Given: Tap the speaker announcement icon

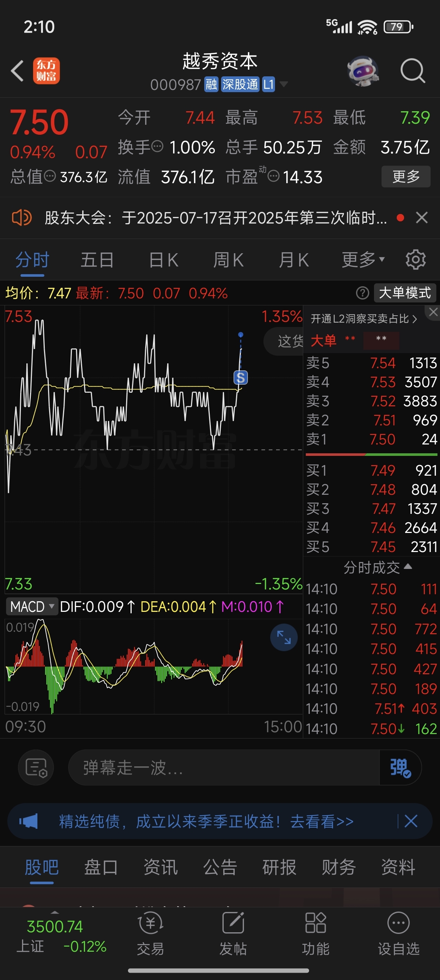Looking at the screenshot, I should coord(21,218).
